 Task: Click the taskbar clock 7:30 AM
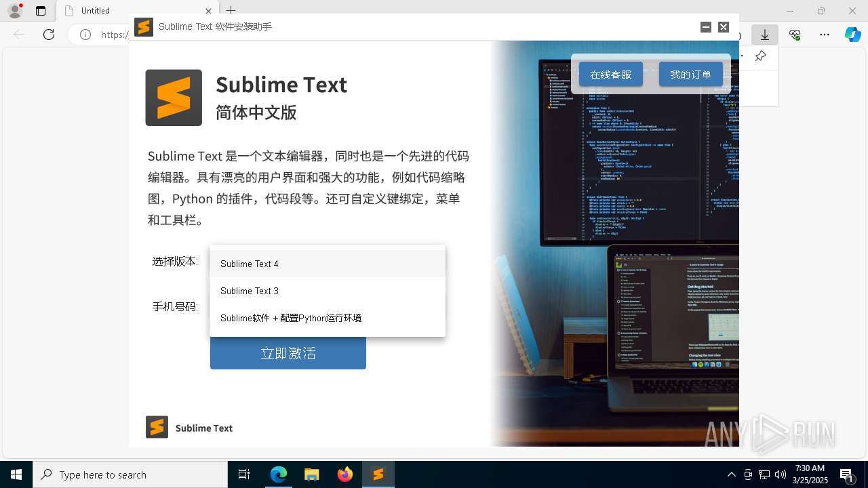pyautogui.click(x=810, y=474)
